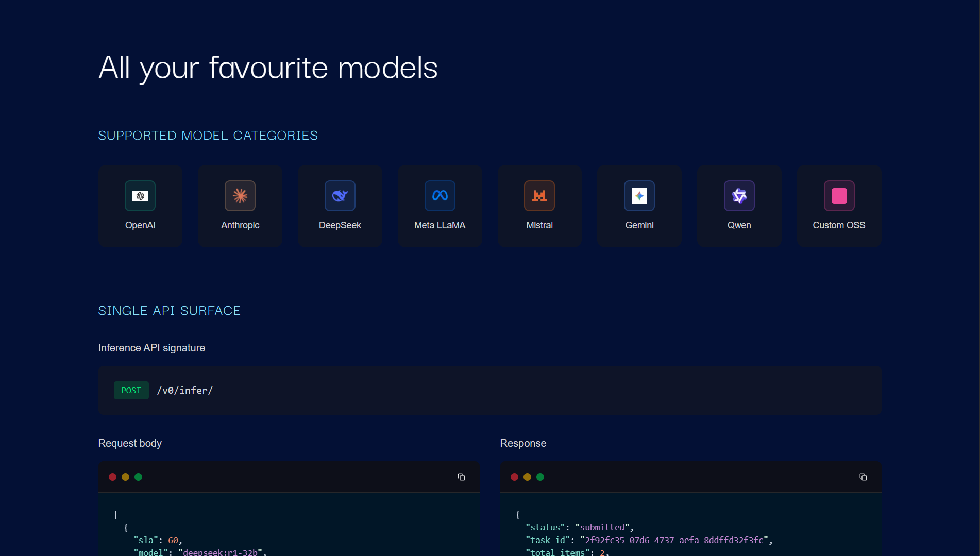This screenshot has width=980, height=556.
Task: Copy the Request body code snippet
Action: (x=461, y=477)
